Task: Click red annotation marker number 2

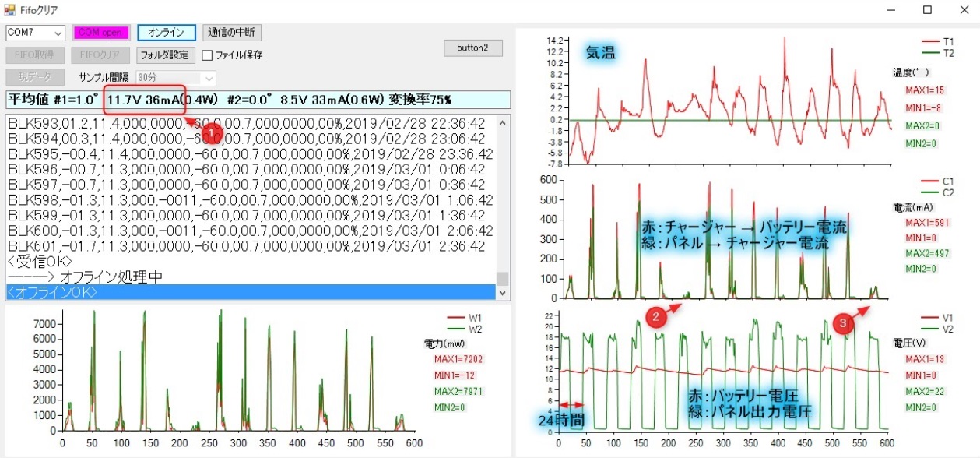Action: click(656, 315)
